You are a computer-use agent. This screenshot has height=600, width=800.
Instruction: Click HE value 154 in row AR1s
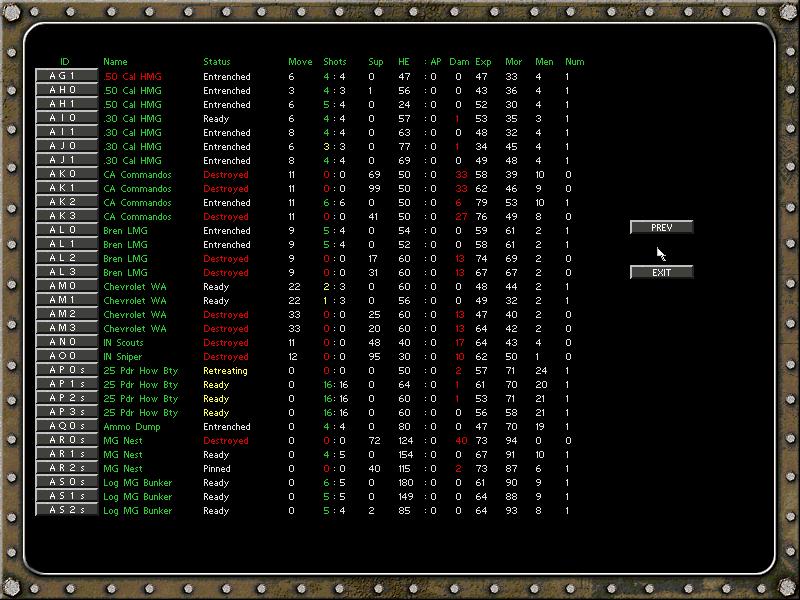point(404,455)
